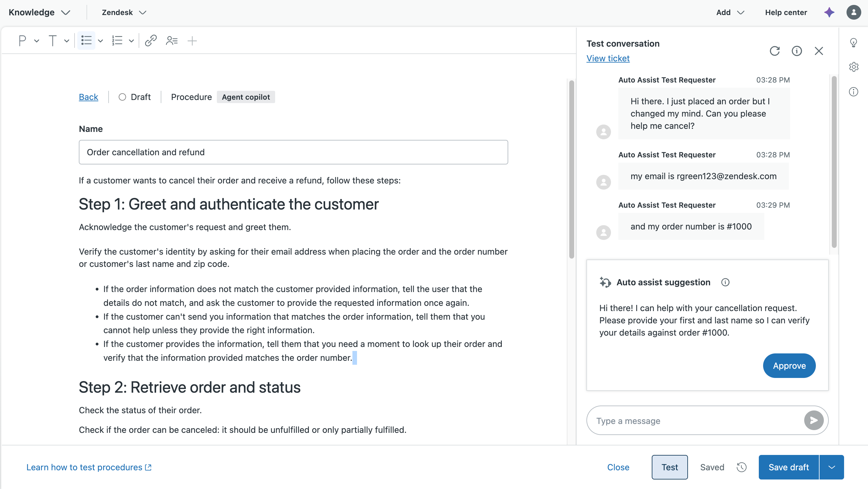The width and height of the screenshot is (868, 489).
Task: Click the editor vertical scrollbar
Action: click(571, 170)
